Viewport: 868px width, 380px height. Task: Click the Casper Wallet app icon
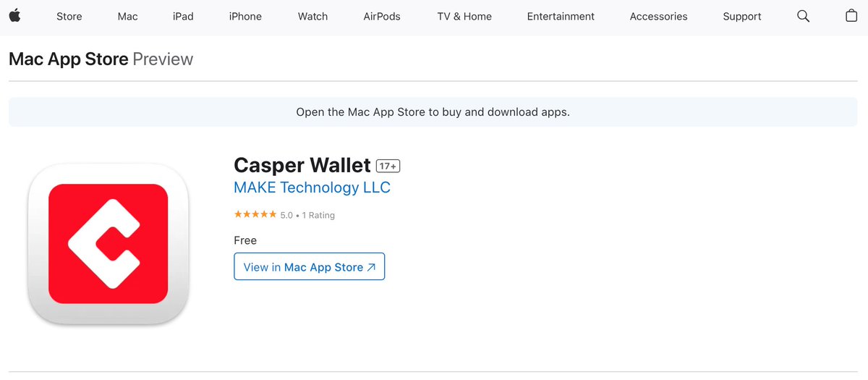coord(108,243)
